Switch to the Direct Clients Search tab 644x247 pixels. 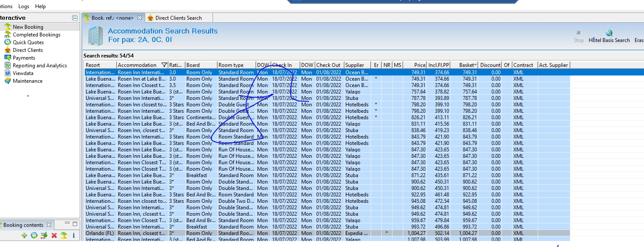point(178,18)
